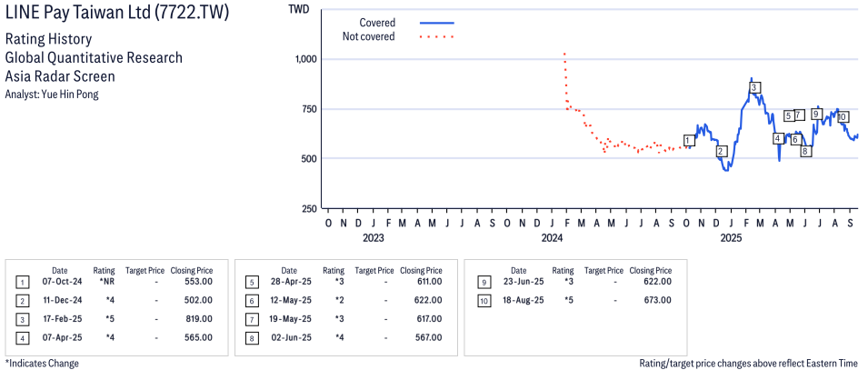This screenshot has width=868, height=370.
Task: Click the TWD currency axis label
Action: [x=299, y=9]
